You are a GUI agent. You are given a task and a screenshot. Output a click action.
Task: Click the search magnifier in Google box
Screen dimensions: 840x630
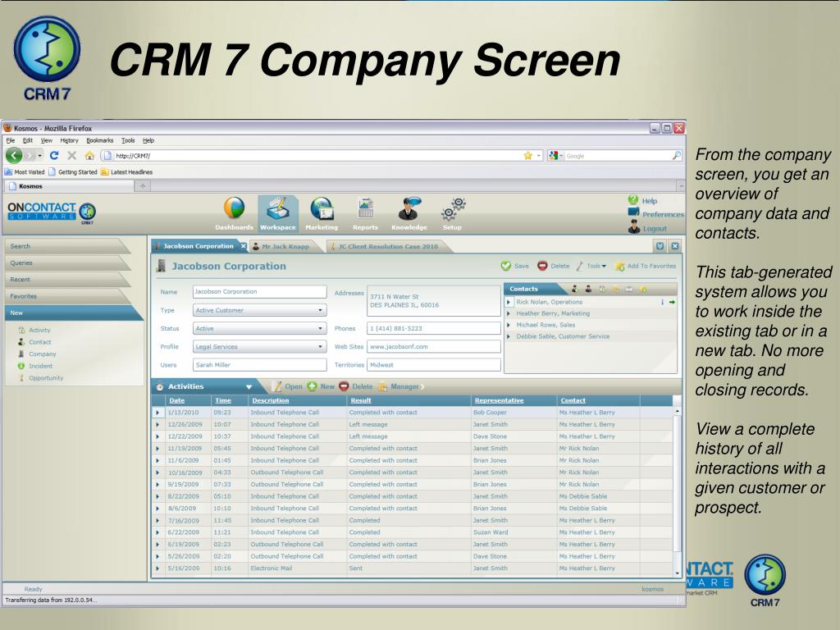676,155
